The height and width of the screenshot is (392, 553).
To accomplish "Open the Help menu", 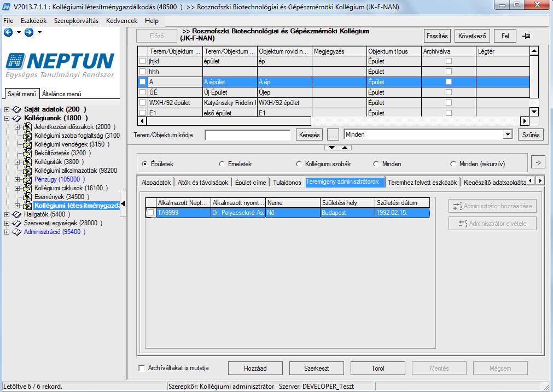I will (x=152, y=21).
